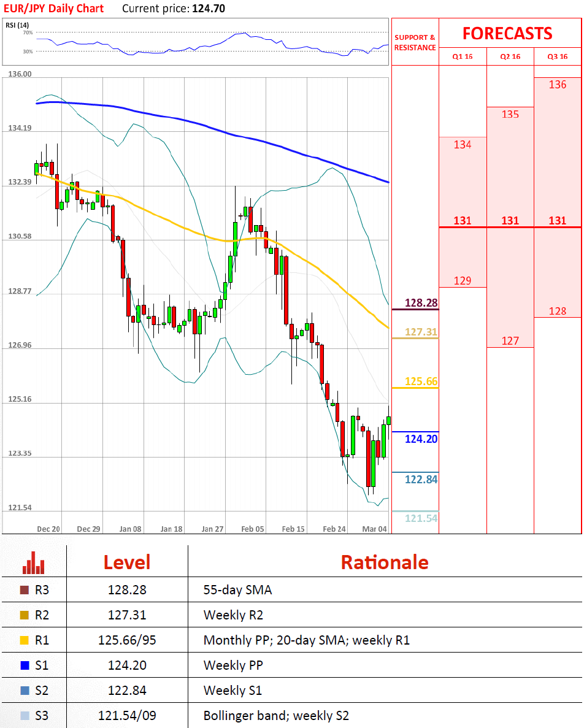Click the FORECASTS heading
Screen dimensions: 584x728
(x=507, y=33)
